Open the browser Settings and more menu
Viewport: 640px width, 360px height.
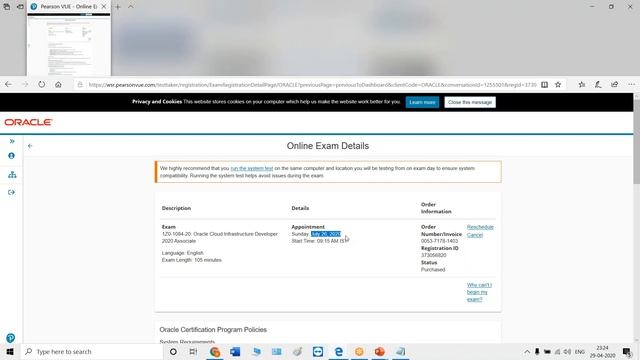(x=631, y=84)
